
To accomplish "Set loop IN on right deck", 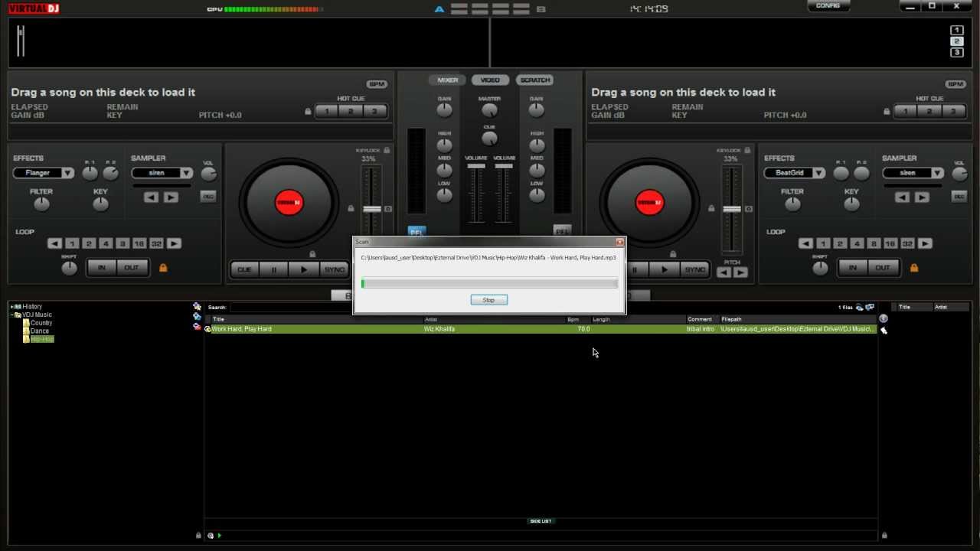I will pyautogui.click(x=852, y=268).
